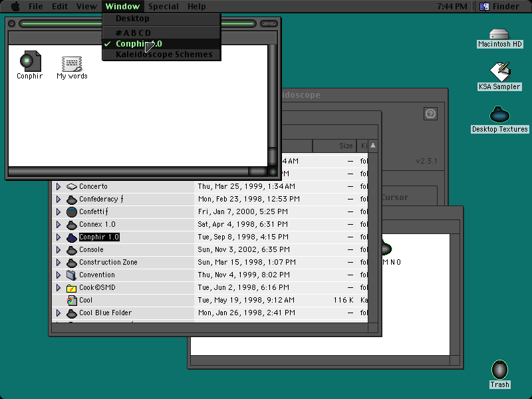The width and height of the screenshot is (532, 399).
Task: Click the Kaleidoscope help question mark icon
Action: [430, 114]
